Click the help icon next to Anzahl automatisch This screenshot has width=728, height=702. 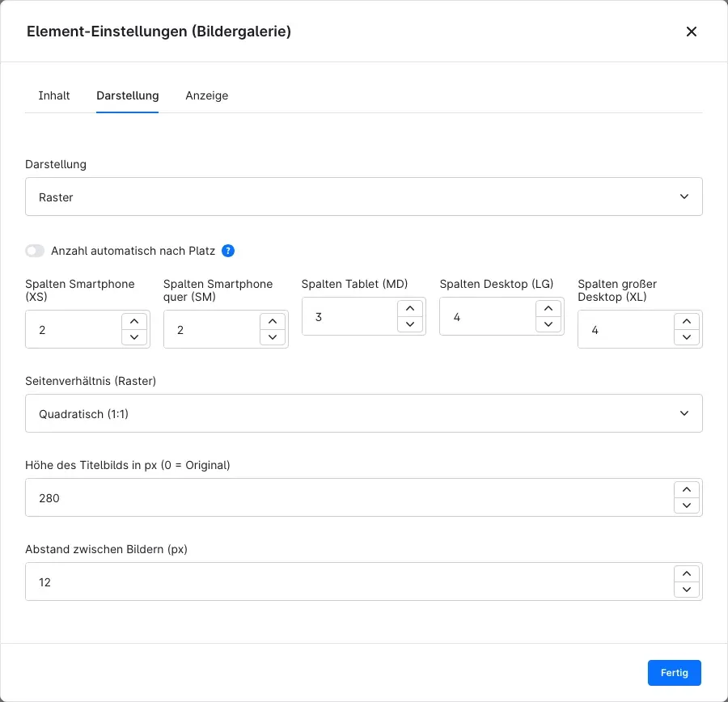click(228, 252)
